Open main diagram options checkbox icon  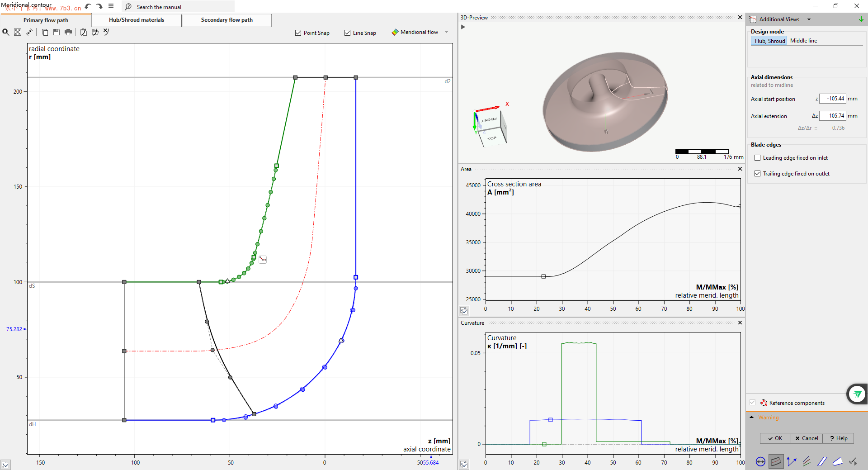[x=5, y=465]
